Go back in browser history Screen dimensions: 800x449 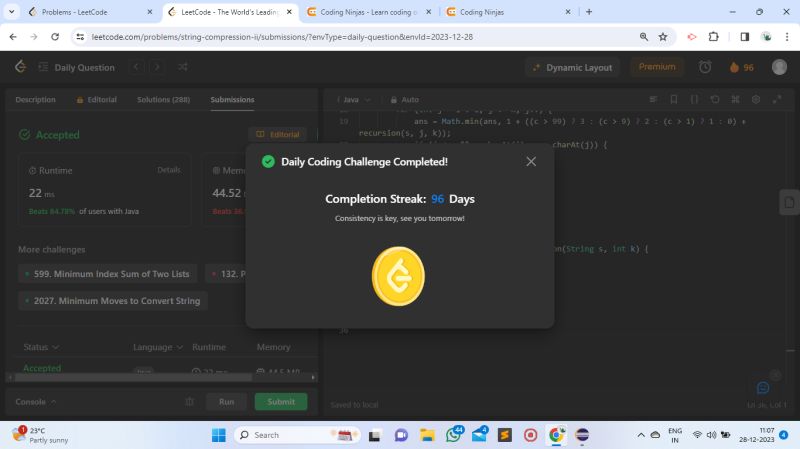[13, 37]
